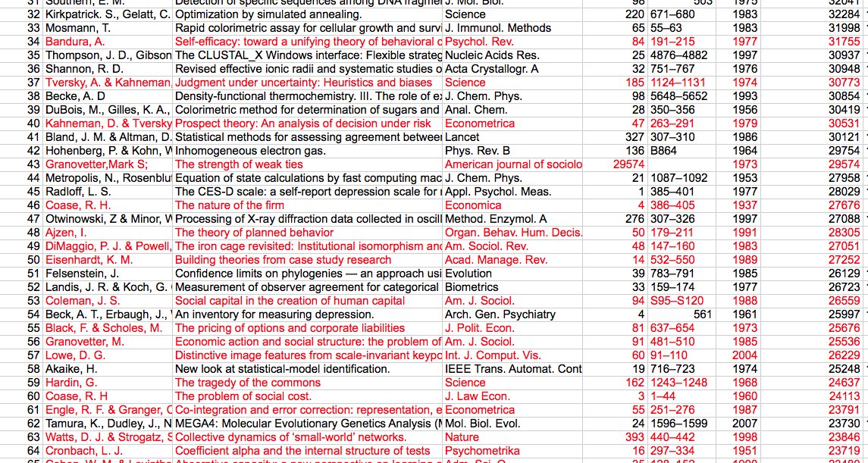
Task: Select the Economica journal cell
Action: coord(512,205)
